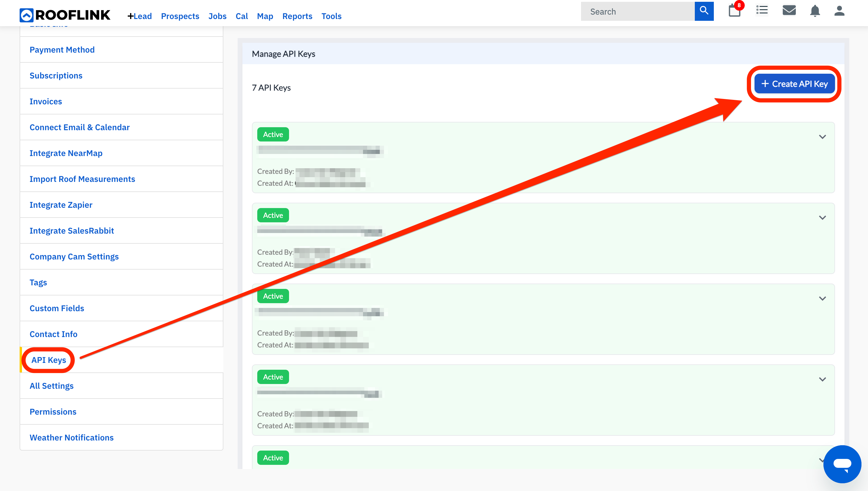Open the chat support bubble
This screenshot has width=868, height=491.
click(842, 464)
